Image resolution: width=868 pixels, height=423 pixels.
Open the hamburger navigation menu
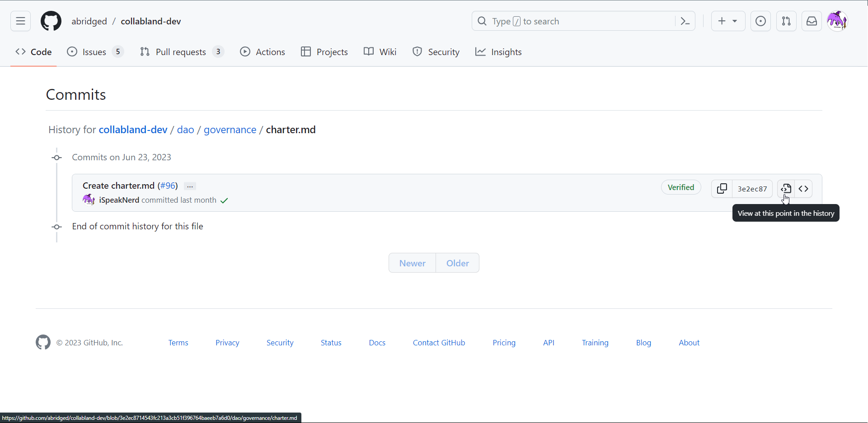(x=20, y=21)
